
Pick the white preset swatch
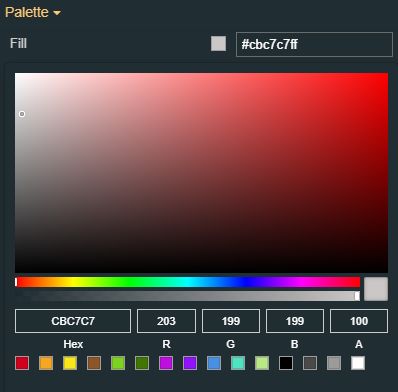358,363
